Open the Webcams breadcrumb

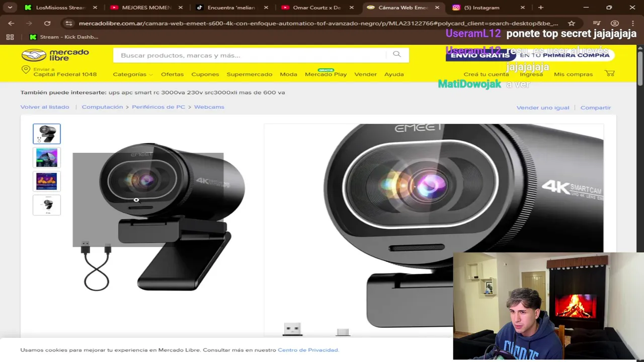click(209, 107)
